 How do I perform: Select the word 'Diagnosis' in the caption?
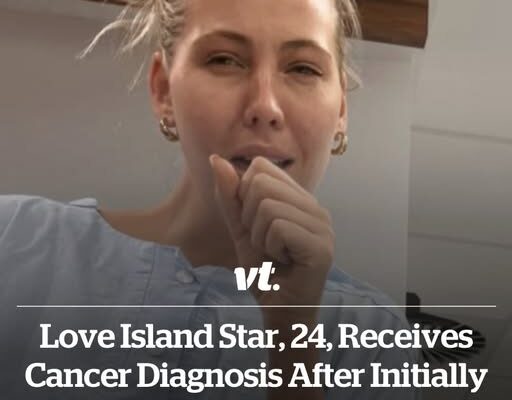click(x=210, y=377)
